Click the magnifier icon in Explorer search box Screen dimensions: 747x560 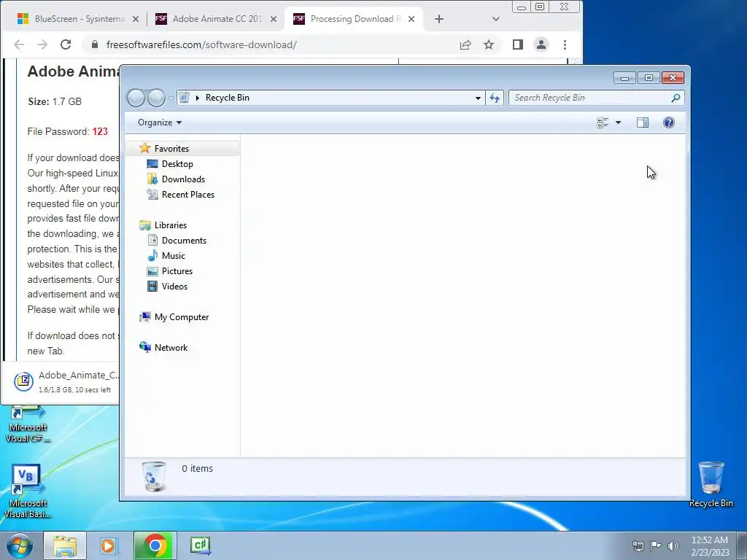[x=676, y=98]
